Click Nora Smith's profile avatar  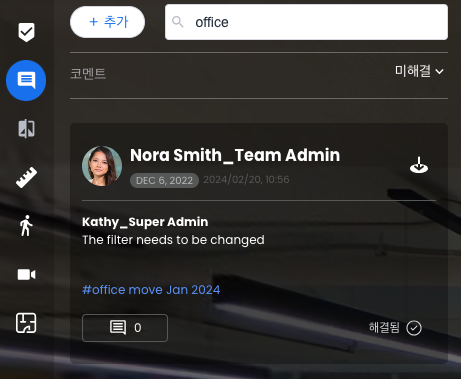coord(102,166)
